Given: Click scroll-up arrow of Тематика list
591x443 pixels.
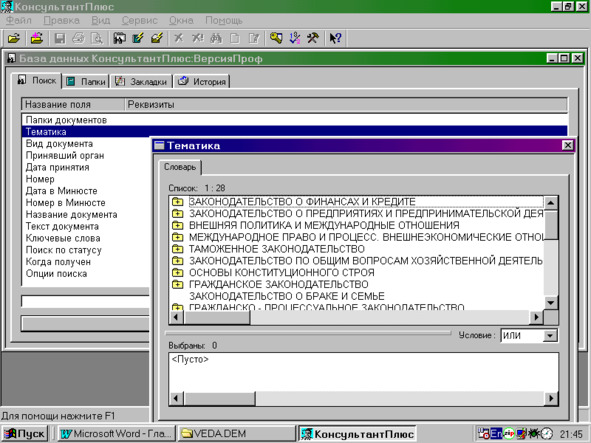Looking at the screenshot, I should (x=551, y=203).
